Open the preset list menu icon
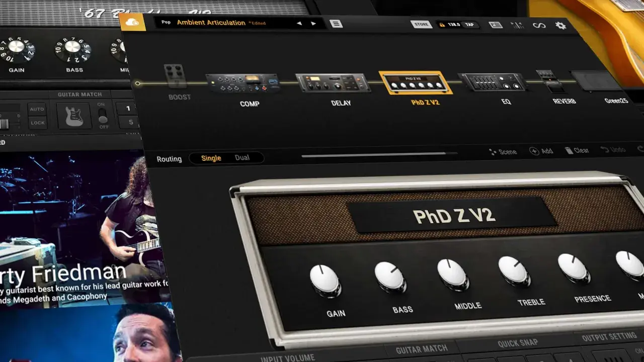The height and width of the screenshot is (362, 644). tap(336, 24)
